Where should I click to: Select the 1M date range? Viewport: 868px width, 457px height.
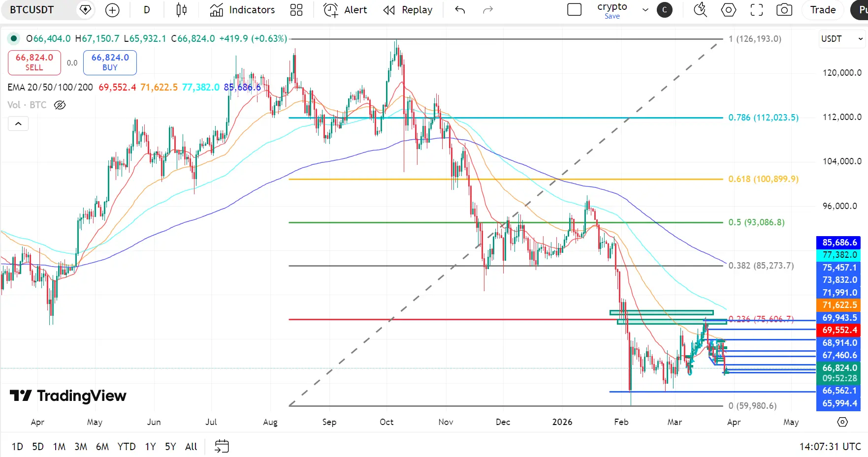[x=59, y=447]
